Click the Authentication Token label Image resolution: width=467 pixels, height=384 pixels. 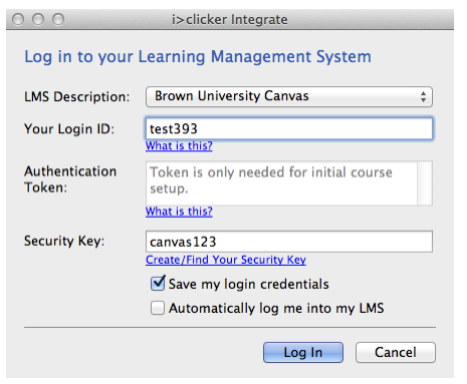70,179
